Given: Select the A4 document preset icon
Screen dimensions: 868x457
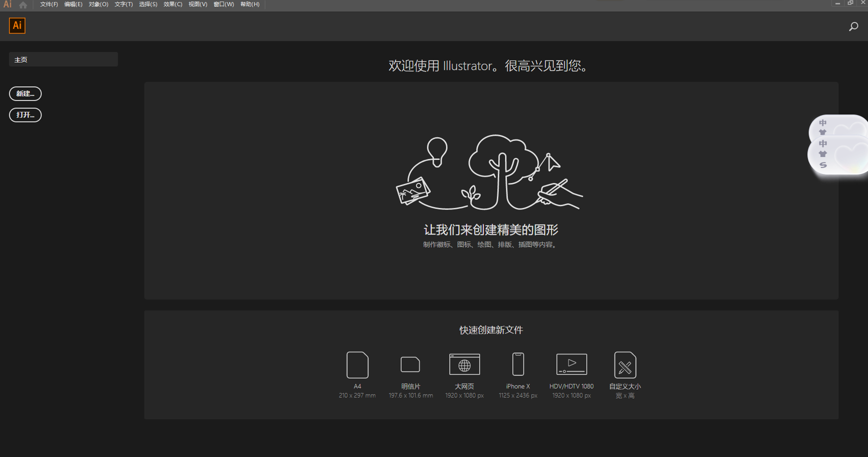Looking at the screenshot, I should click(x=357, y=364).
